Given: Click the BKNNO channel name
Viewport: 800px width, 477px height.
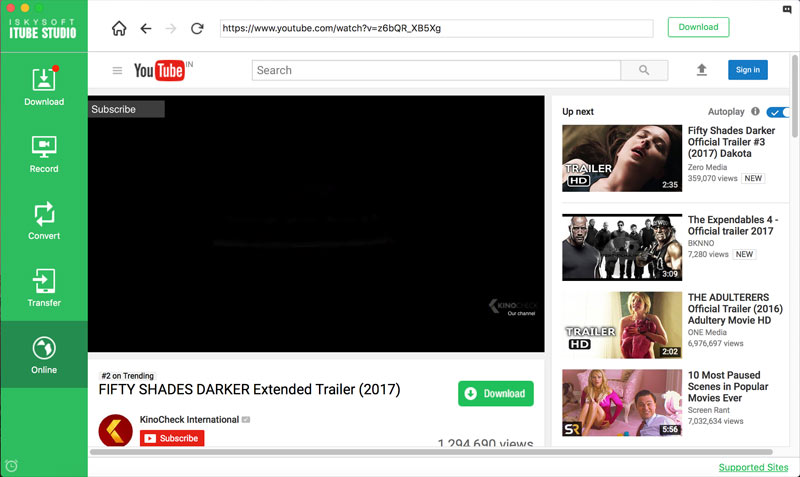Looking at the screenshot, I should 701,243.
